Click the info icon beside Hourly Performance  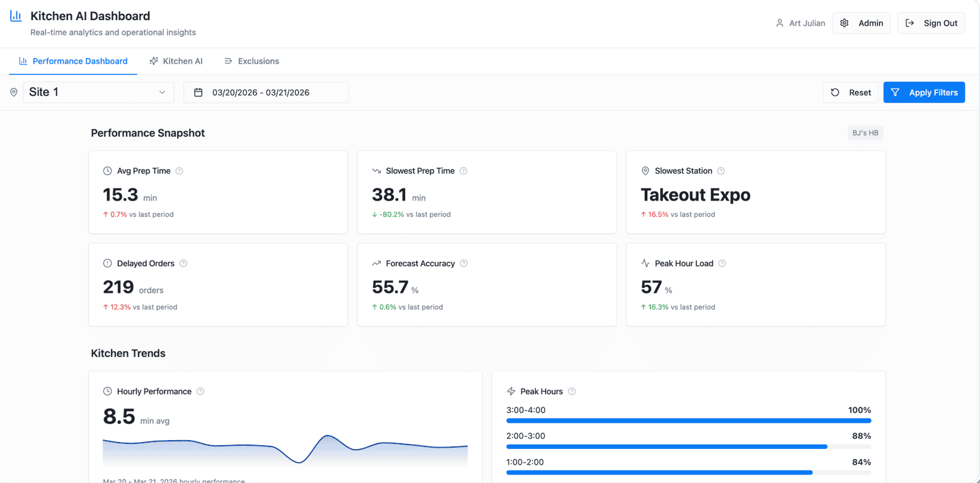200,392
